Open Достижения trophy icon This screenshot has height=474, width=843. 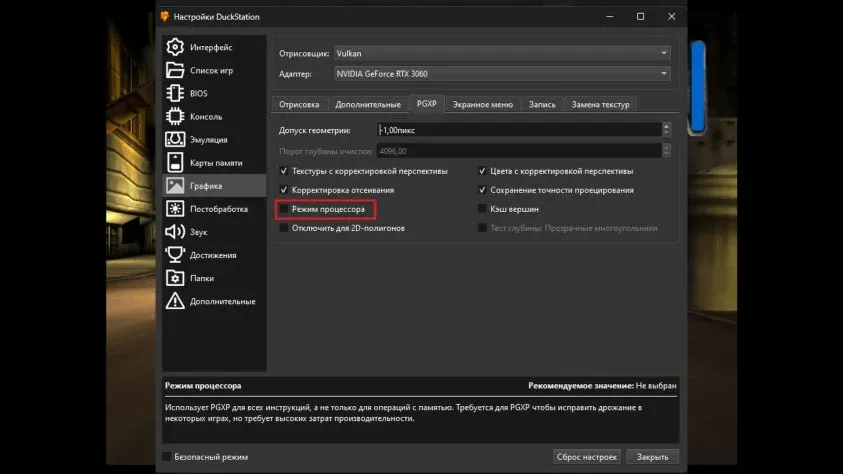pos(175,255)
